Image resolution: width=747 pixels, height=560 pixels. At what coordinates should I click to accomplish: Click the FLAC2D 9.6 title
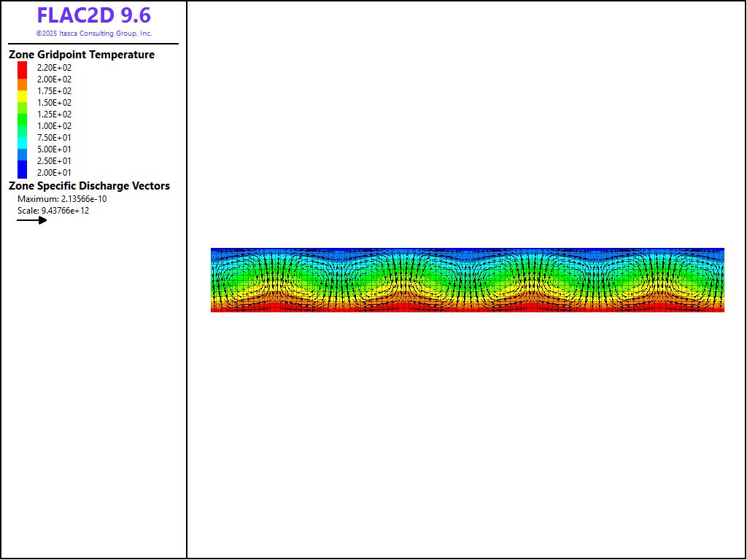(94, 16)
